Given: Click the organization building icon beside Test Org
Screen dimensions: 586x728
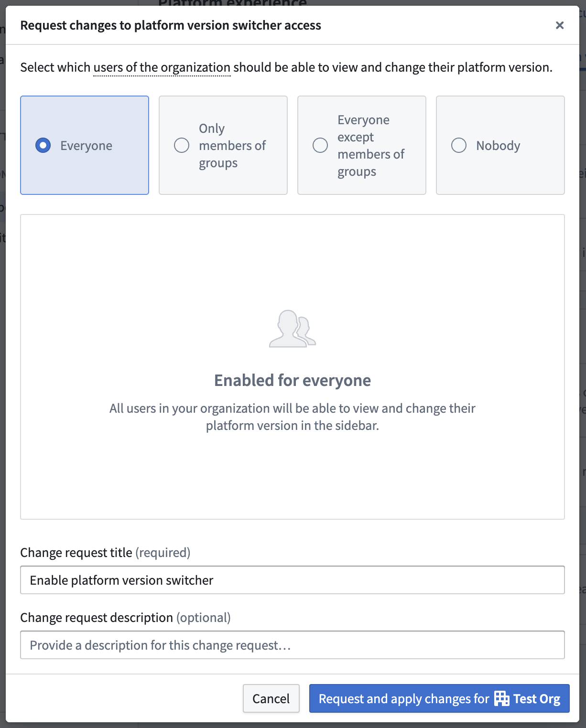Looking at the screenshot, I should pos(501,698).
